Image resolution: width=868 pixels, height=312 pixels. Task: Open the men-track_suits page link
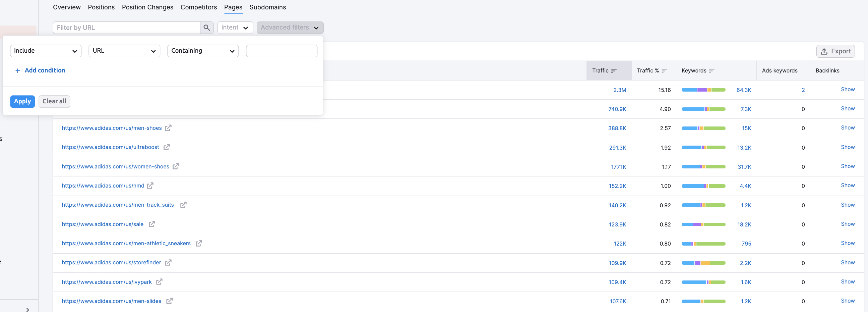point(118,205)
